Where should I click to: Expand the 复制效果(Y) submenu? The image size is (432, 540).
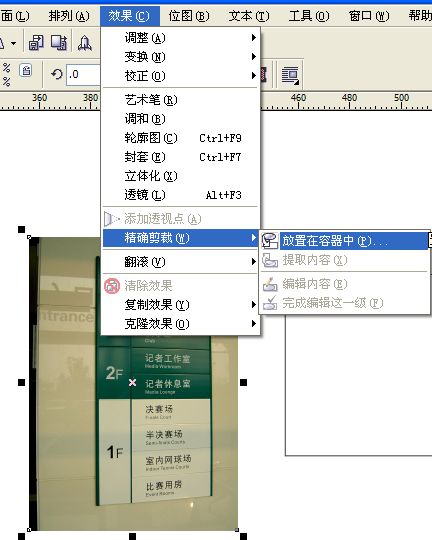point(181,305)
